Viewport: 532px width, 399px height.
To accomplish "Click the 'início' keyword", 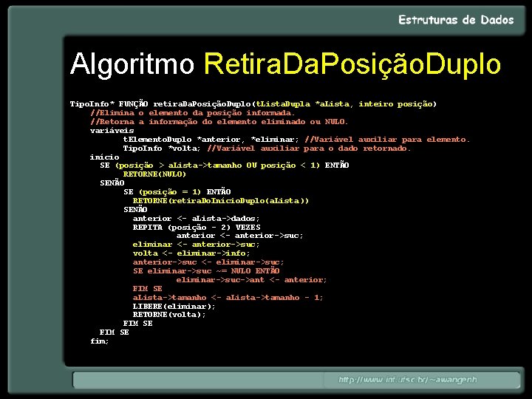I will (104, 157).
